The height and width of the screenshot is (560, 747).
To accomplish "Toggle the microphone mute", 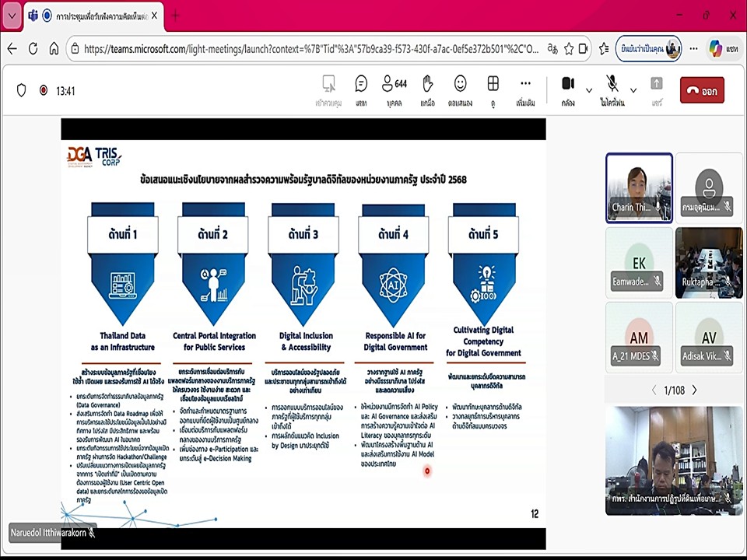I will coord(612,89).
